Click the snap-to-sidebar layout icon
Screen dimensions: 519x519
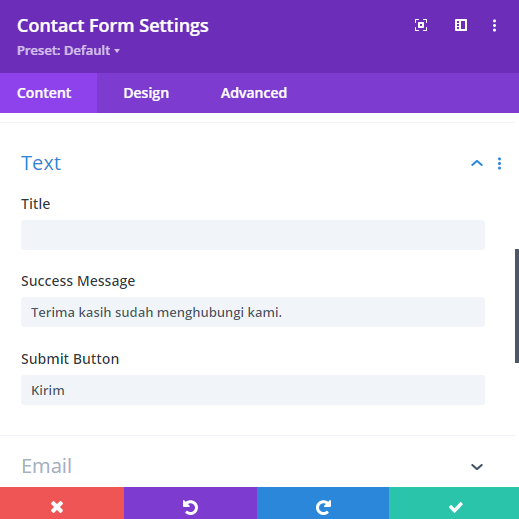461,25
